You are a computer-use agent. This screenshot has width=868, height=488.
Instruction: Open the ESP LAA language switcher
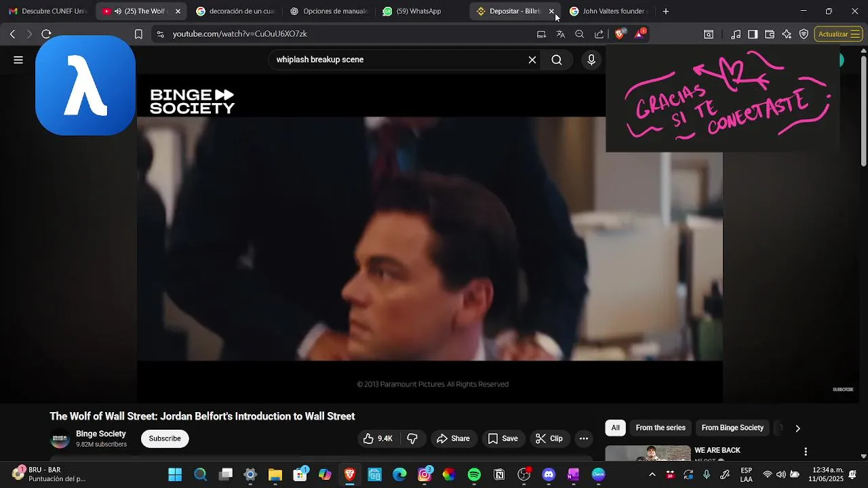746,474
